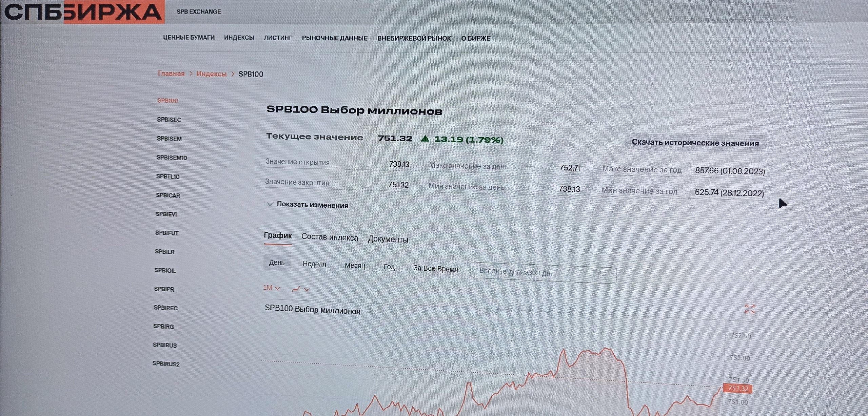The width and height of the screenshot is (868, 416).
Task: Select SPBIPR index in sidebar
Action: (x=164, y=289)
